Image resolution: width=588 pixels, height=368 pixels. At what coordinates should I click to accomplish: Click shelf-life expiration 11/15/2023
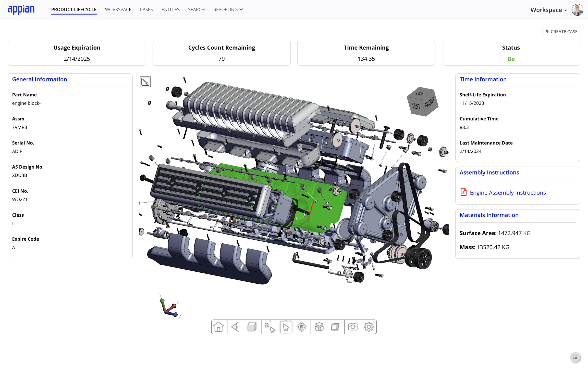[472, 103]
